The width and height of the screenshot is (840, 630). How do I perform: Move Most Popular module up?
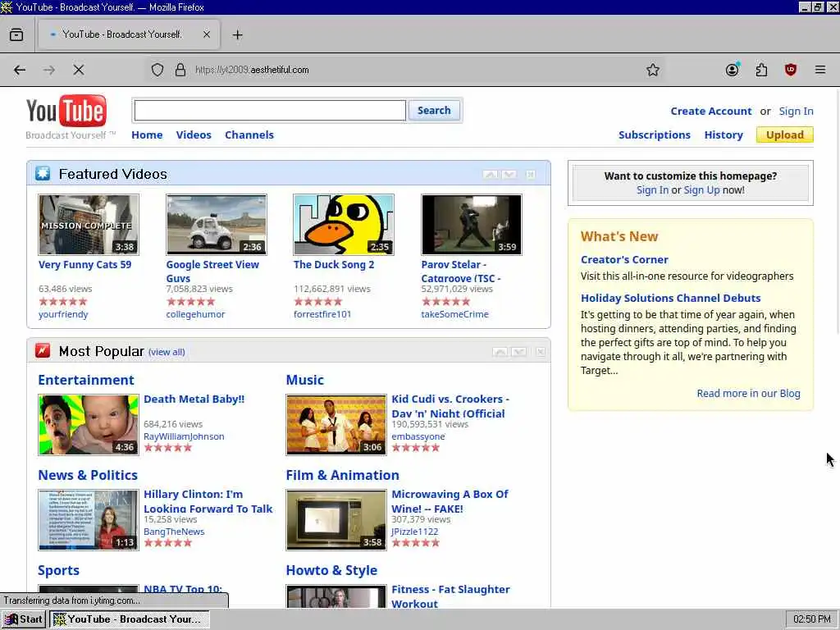click(500, 351)
